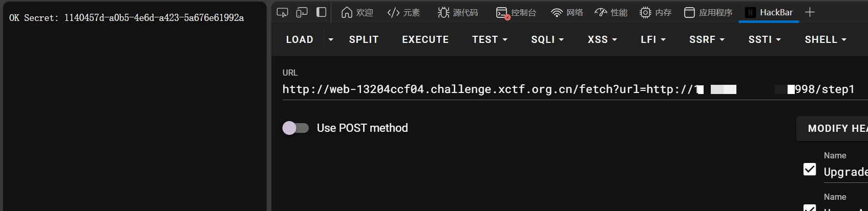
Task: Click the MODIFY HEADER button
Action: (835, 128)
